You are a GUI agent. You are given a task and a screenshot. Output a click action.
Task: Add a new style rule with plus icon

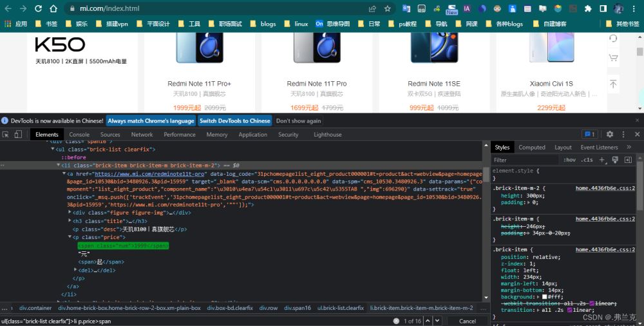pyautogui.click(x=602, y=160)
